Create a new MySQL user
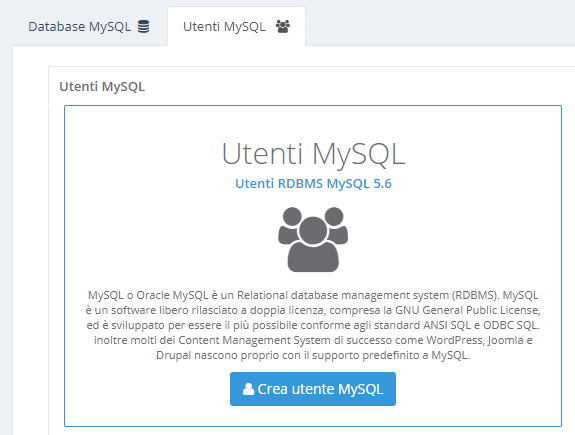This screenshot has width=575, height=435. [313, 389]
